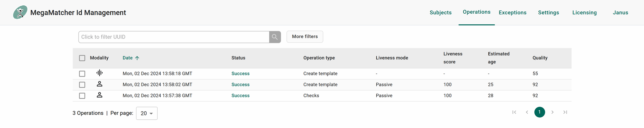The height and width of the screenshot is (128, 644).
Task: Open the Per page 20 dropdown
Action: click(x=147, y=113)
